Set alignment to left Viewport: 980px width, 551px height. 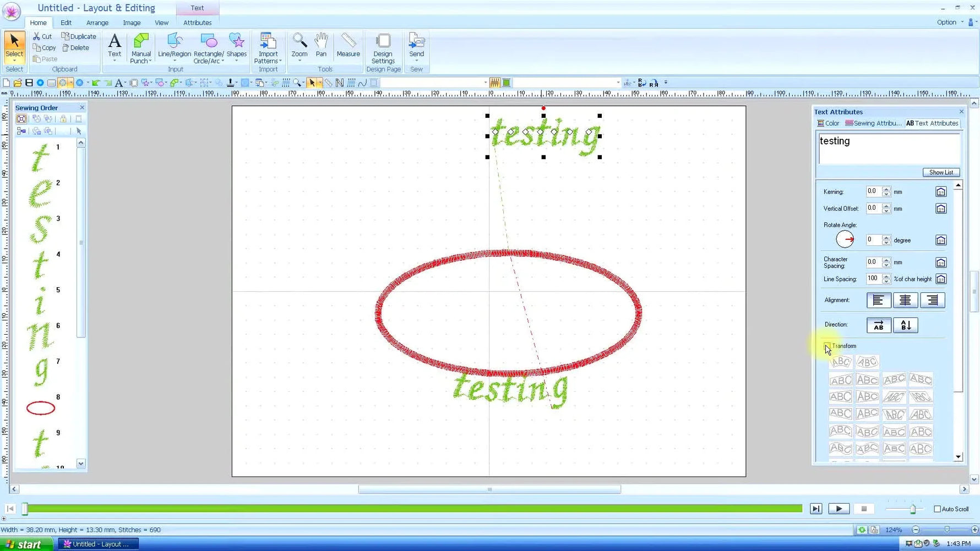(x=878, y=300)
